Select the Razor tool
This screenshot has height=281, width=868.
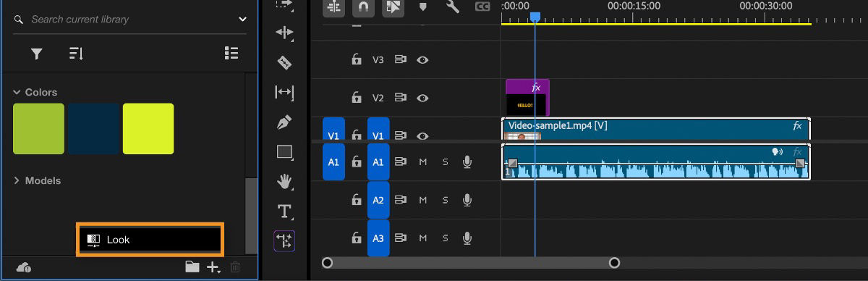[285, 63]
